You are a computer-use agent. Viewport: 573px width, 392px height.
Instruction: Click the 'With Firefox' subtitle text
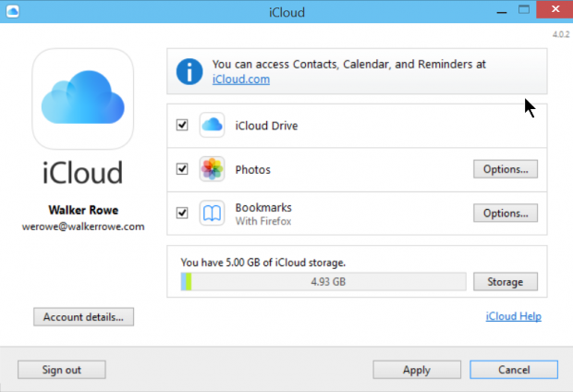(263, 221)
